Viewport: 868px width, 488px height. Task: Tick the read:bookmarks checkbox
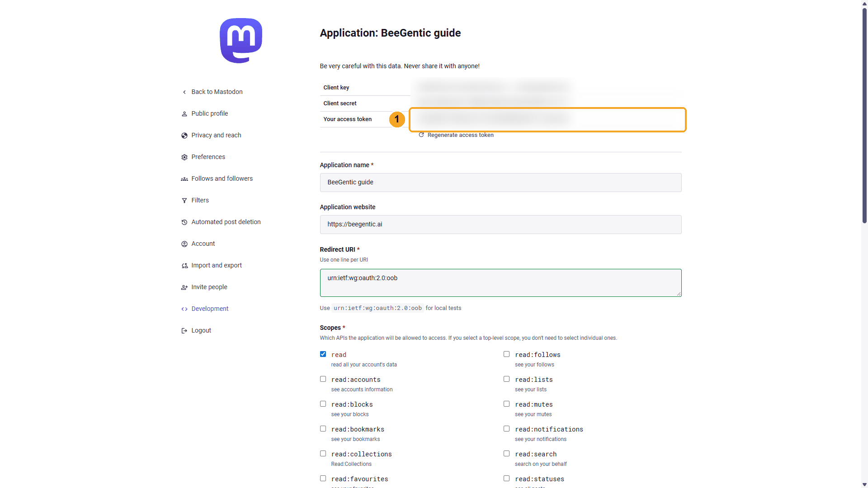click(x=323, y=429)
